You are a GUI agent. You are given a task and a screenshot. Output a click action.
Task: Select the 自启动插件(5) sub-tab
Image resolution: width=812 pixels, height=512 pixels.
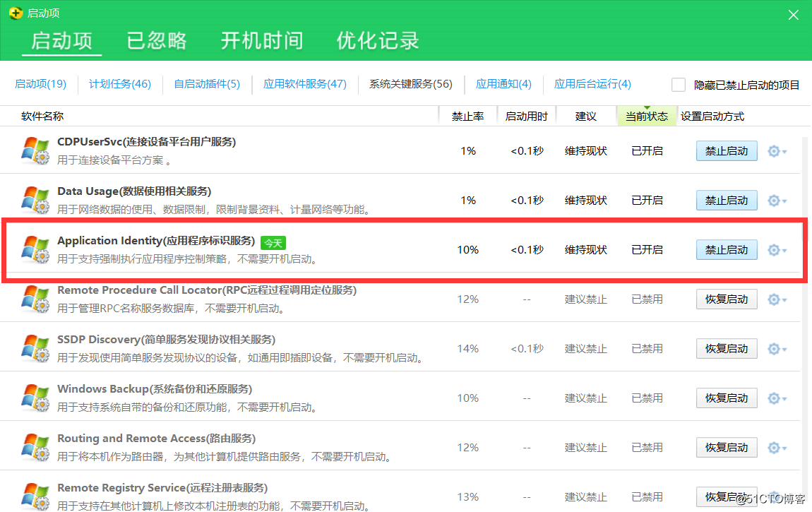207,84
